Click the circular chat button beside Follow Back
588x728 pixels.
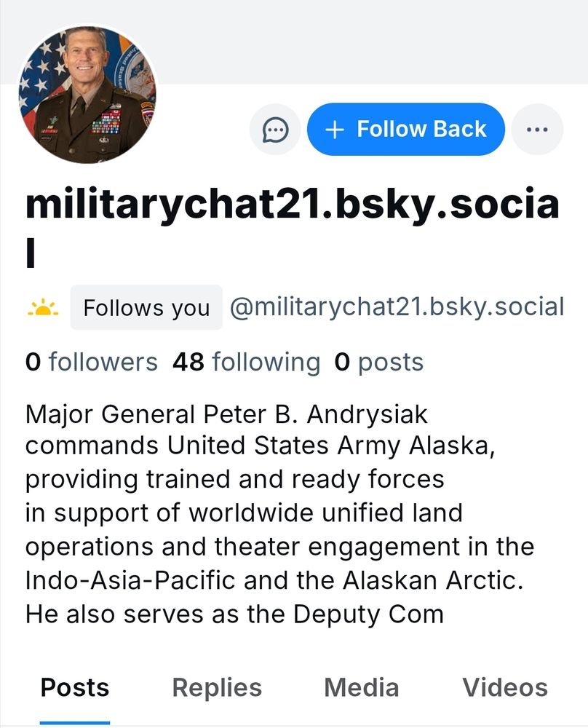274,129
